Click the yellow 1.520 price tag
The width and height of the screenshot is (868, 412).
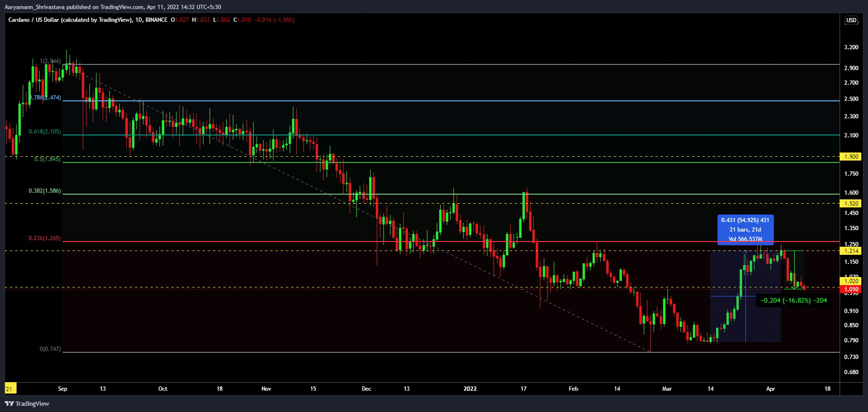click(850, 204)
